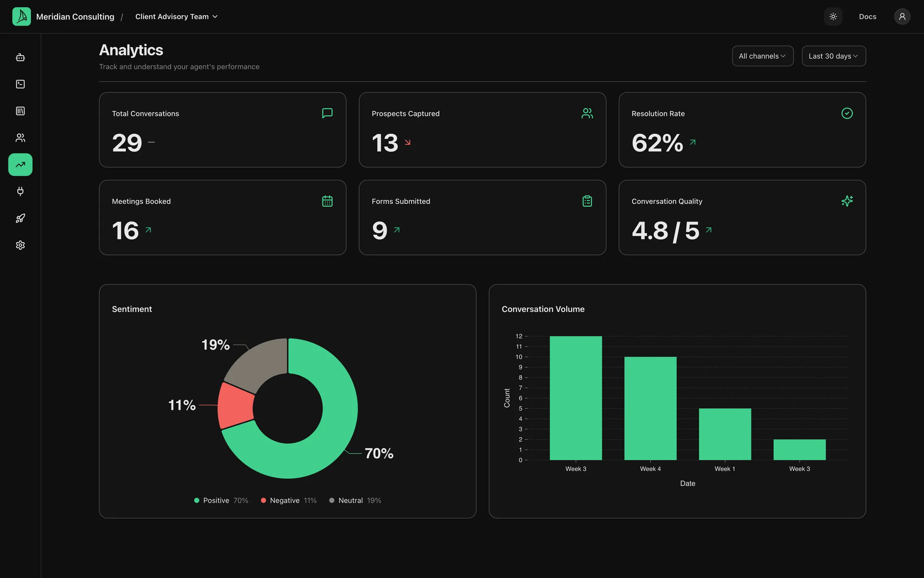Click calendar icon on Meetings Booked card

[327, 201]
